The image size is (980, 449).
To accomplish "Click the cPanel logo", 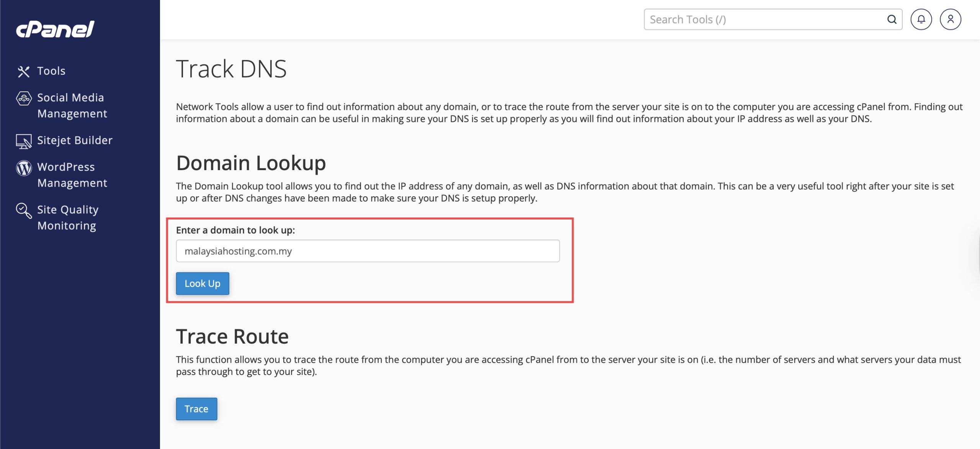I will point(55,29).
